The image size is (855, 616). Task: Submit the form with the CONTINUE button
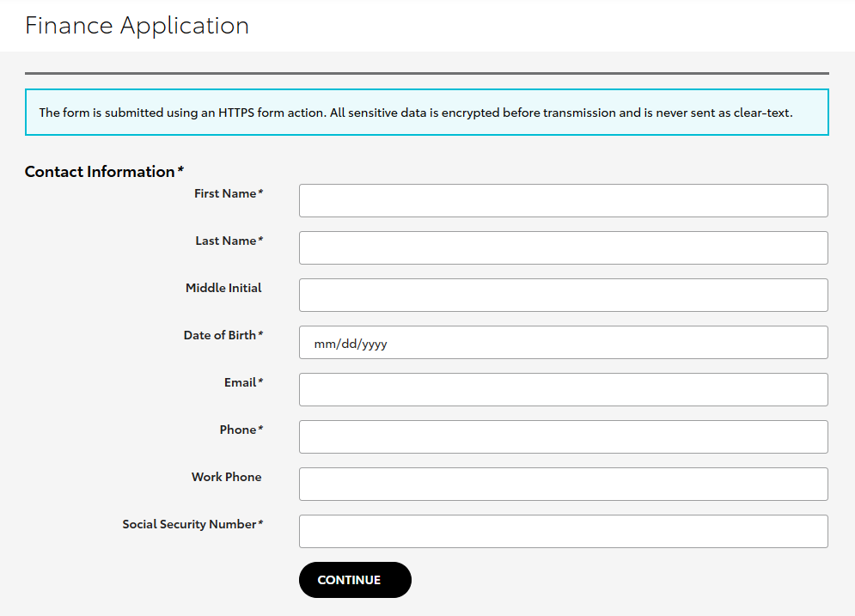pos(355,580)
